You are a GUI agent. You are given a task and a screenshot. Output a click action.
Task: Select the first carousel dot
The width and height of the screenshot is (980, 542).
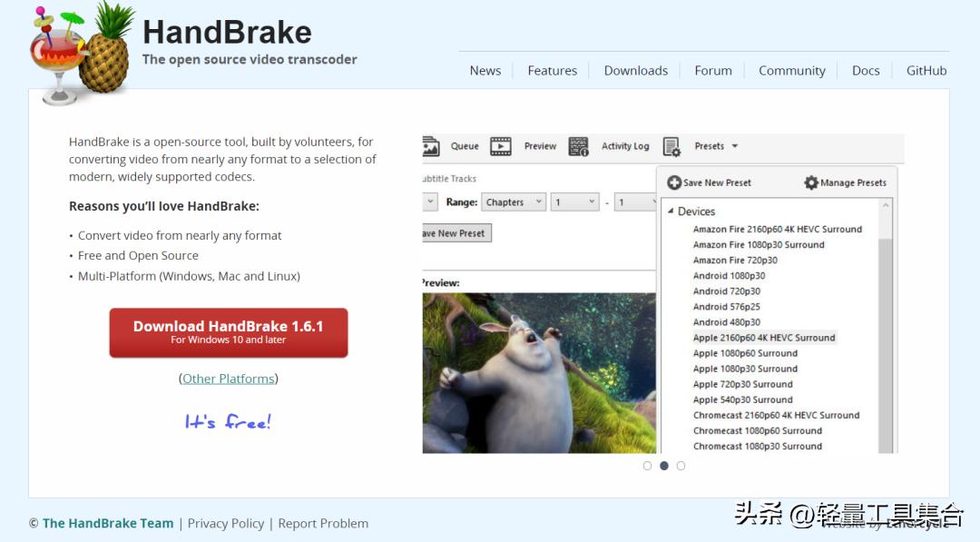click(x=647, y=465)
